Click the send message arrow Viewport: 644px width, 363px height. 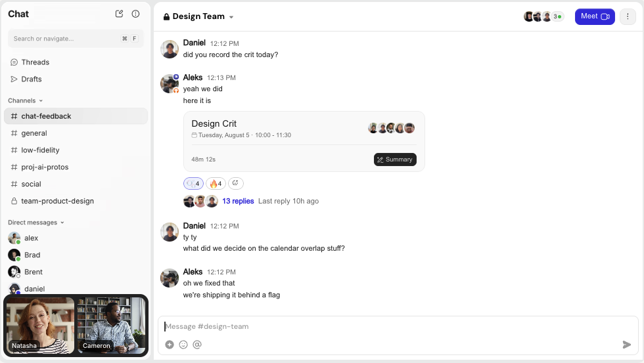pyautogui.click(x=626, y=345)
